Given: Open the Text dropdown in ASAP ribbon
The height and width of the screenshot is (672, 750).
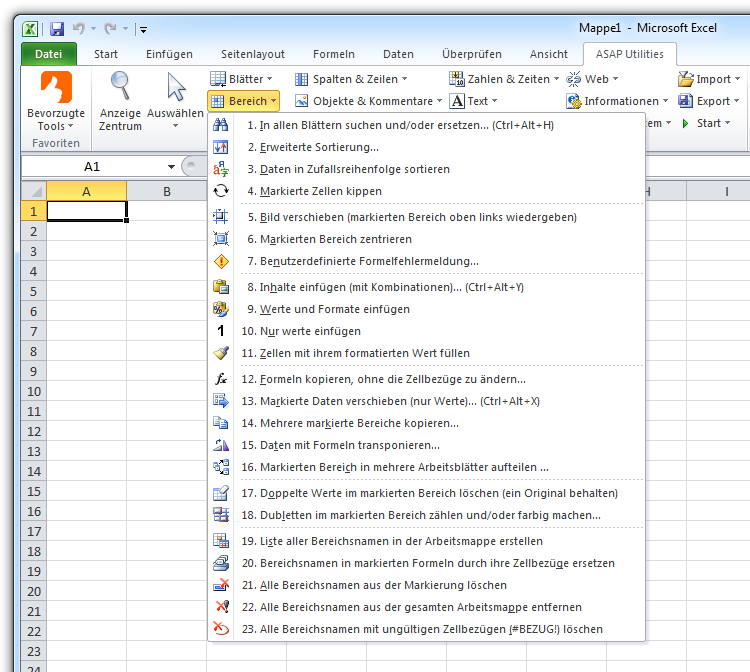Looking at the screenshot, I should pyautogui.click(x=474, y=101).
